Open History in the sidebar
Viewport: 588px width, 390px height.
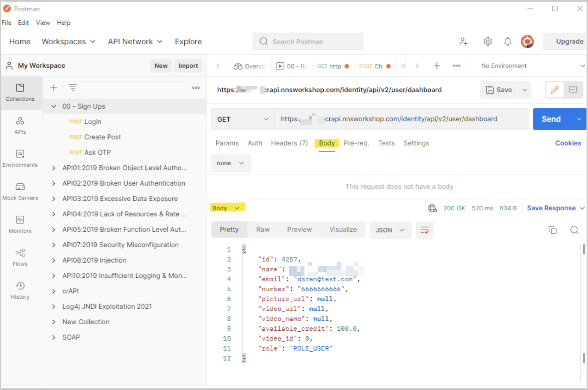pyautogui.click(x=20, y=291)
